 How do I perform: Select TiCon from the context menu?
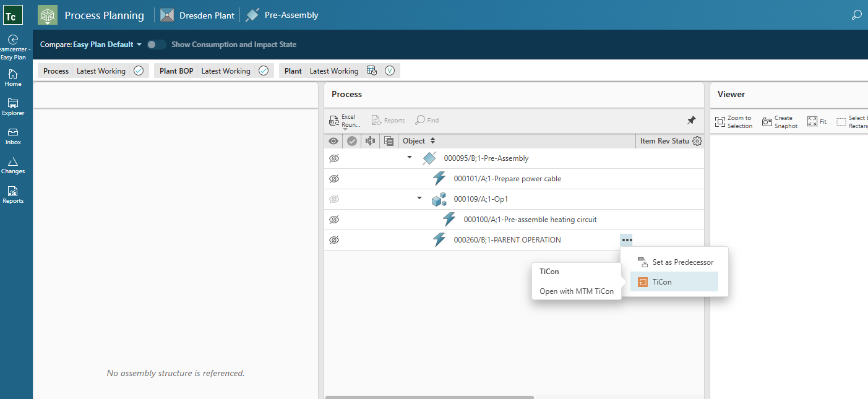[x=674, y=282]
